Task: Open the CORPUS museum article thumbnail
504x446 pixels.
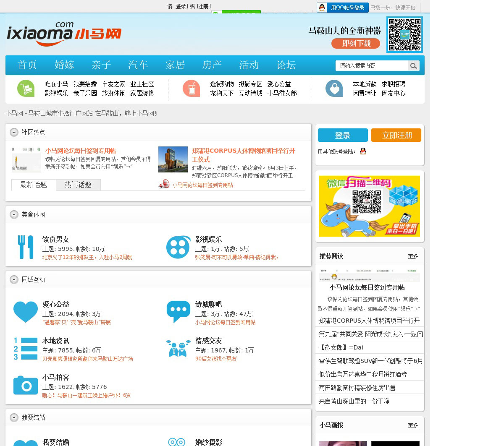Action: [x=173, y=159]
